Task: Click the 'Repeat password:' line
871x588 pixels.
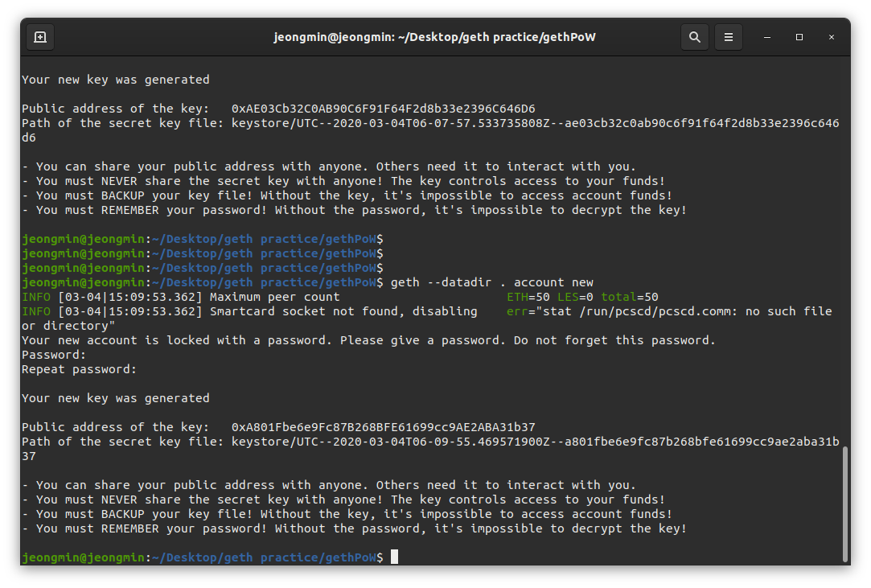Action: coord(79,369)
